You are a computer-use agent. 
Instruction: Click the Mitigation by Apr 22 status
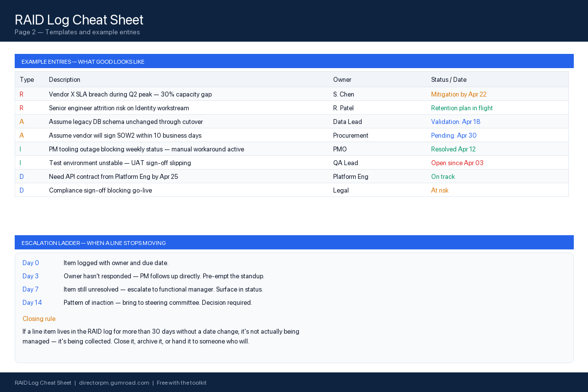tap(459, 94)
